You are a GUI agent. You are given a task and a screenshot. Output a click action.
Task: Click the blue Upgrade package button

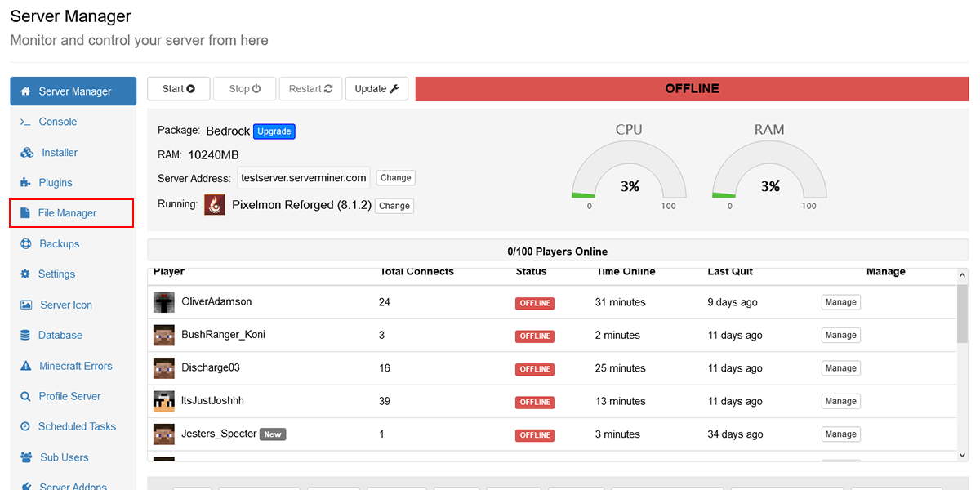click(274, 131)
